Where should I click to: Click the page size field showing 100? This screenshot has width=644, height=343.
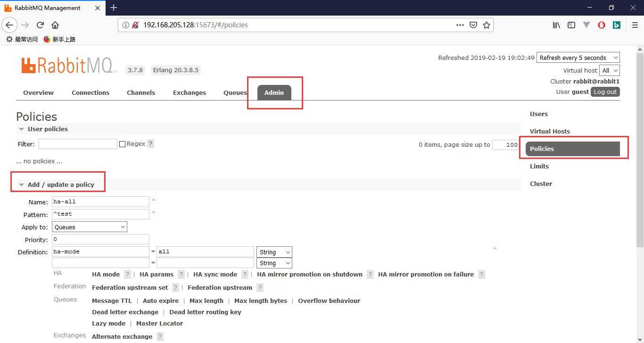point(505,145)
